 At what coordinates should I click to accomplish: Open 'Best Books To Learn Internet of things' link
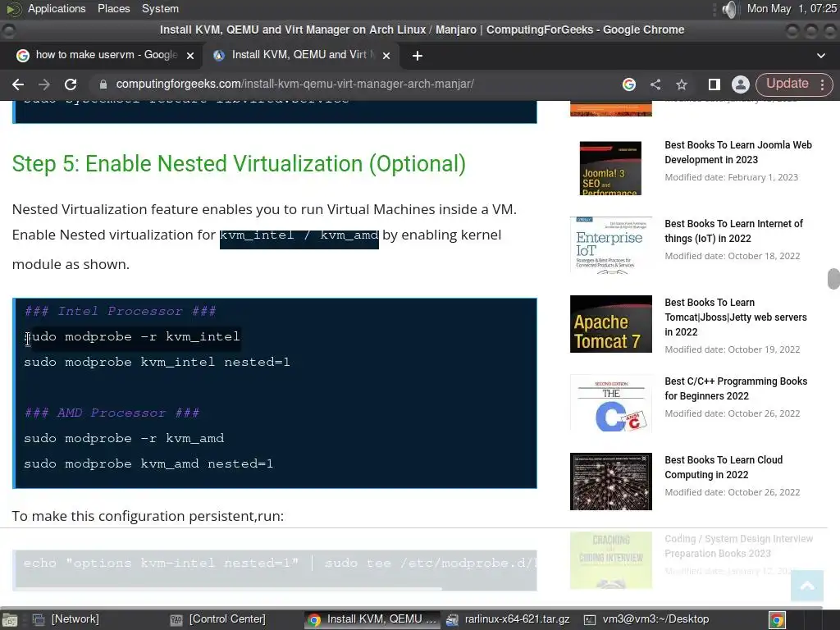tap(734, 231)
